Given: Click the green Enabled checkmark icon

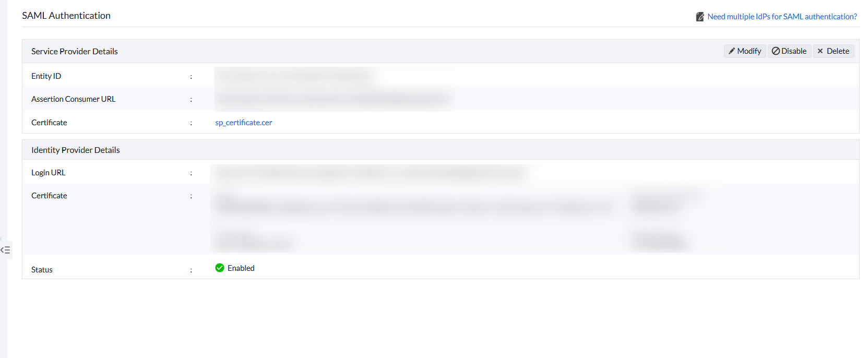Looking at the screenshot, I should (220, 268).
